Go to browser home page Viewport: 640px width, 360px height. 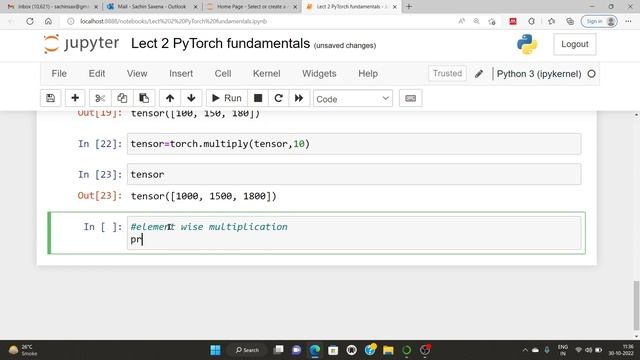pos(48,21)
